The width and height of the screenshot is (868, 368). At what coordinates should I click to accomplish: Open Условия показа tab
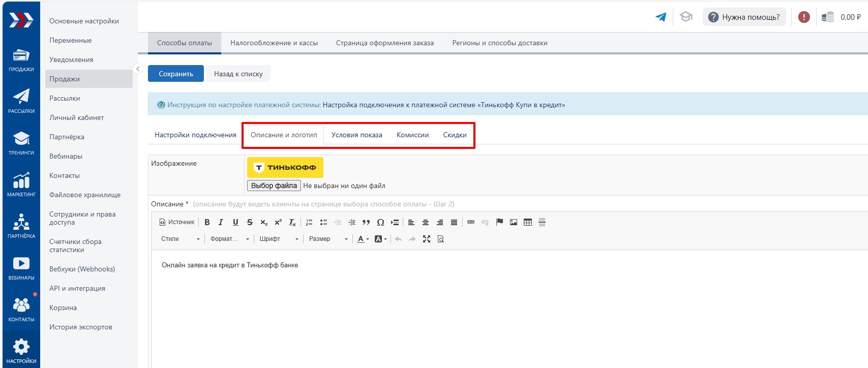tap(357, 135)
